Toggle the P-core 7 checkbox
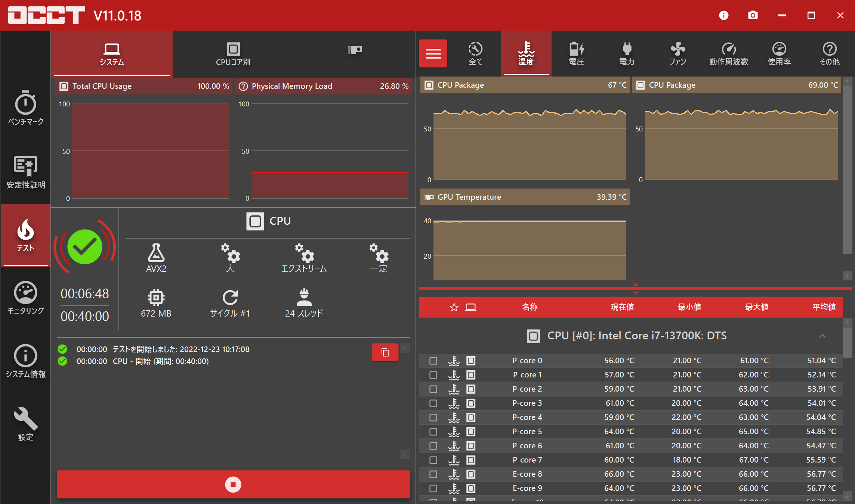Image resolution: width=855 pixels, height=504 pixels. point(433,460)
